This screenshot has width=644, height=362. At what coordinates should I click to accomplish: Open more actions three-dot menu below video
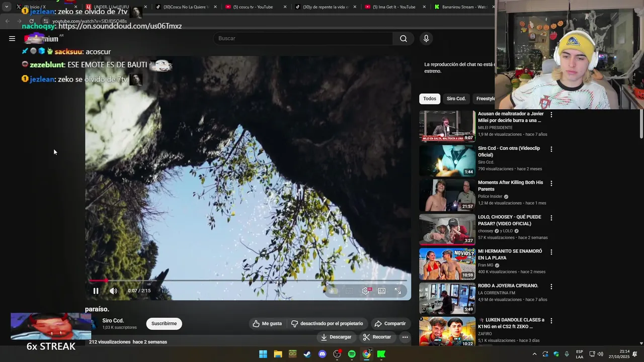[x=405, y=337]
